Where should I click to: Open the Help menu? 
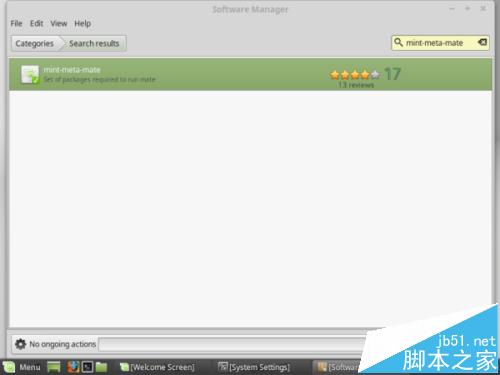pos(82,24)
